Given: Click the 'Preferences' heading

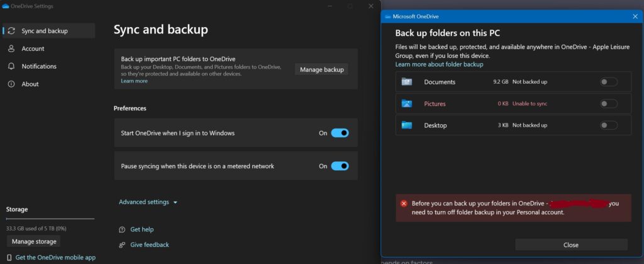Looking at the screenshot, I should pos(130,108).
